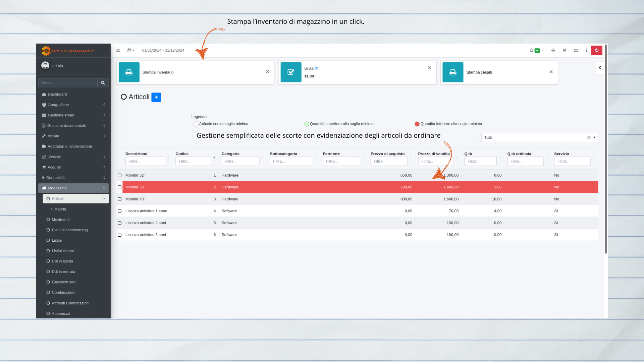Viewport: 644px width, 362px height.
Task: Open Listini cliente
Action: (x=76, y=251)
